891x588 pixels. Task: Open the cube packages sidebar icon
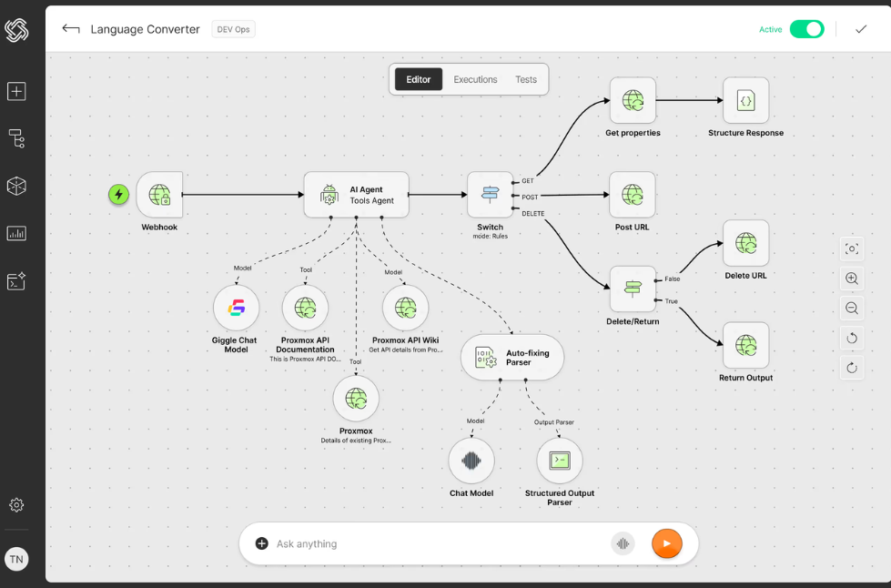coord(16,186)
